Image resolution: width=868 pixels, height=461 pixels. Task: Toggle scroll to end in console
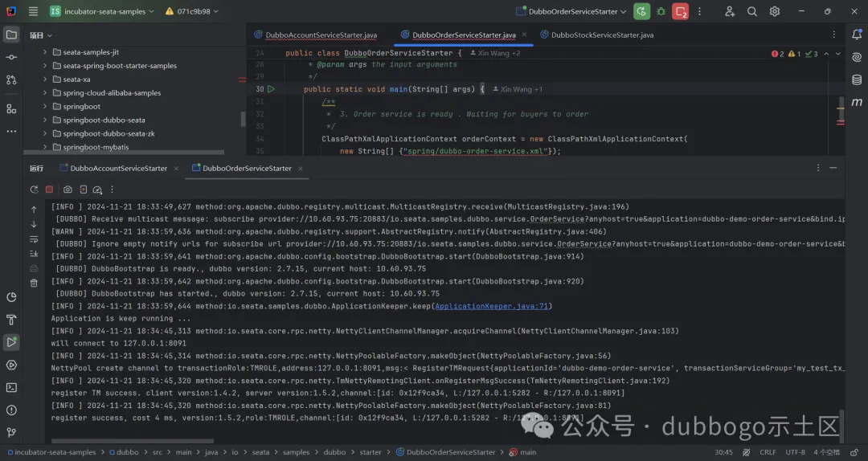pos(34,253)
